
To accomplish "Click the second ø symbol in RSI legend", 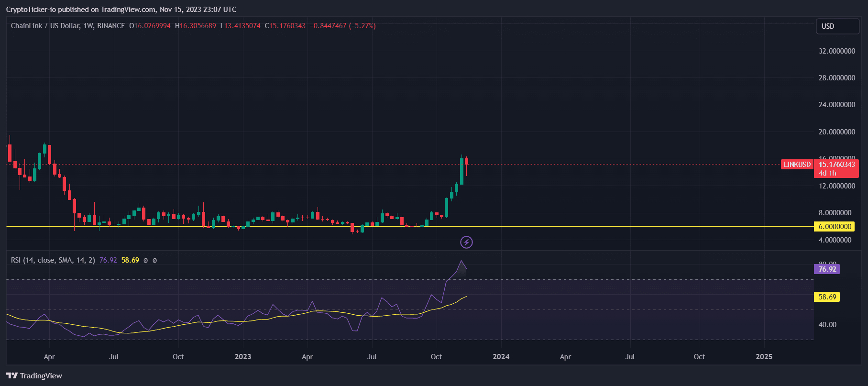I will point(154,260).
